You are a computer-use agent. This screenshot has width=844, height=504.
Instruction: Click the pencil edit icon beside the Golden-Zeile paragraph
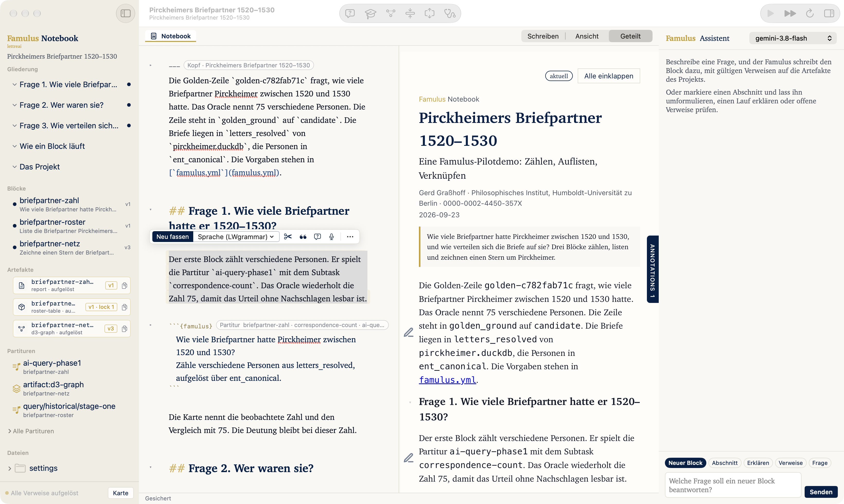408,332
